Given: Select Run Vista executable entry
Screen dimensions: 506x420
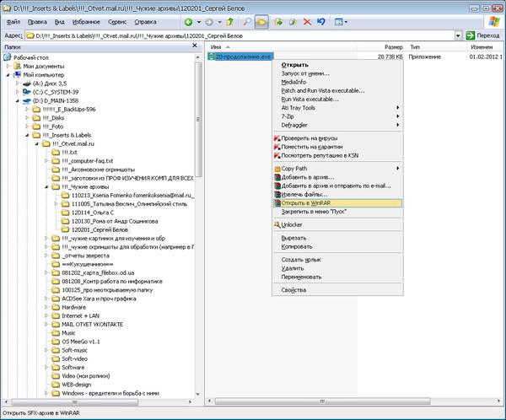Looking at the screenshot, I should click(337, 100).
